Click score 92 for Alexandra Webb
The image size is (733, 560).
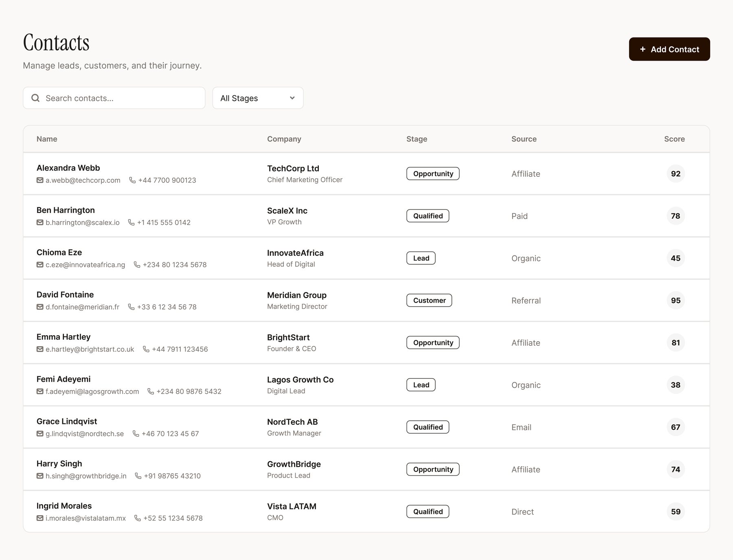(676, 173)
